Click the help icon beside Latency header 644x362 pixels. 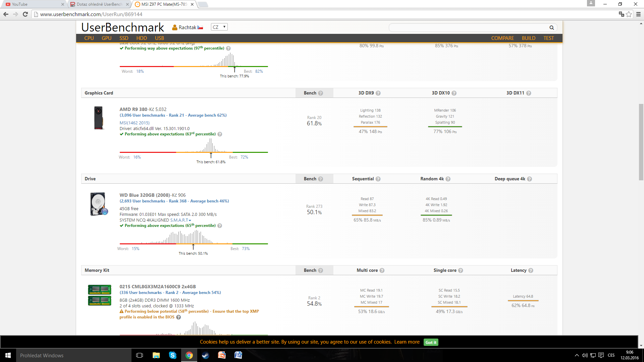tap(531, 270)
